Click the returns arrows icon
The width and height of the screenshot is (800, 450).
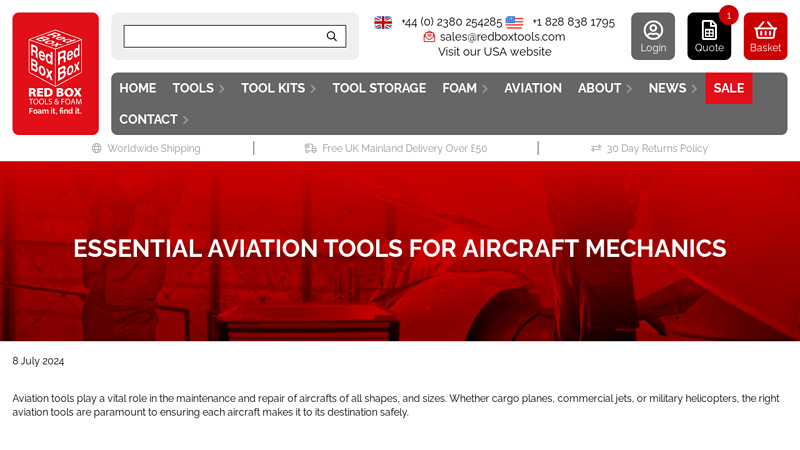(596, 148)
